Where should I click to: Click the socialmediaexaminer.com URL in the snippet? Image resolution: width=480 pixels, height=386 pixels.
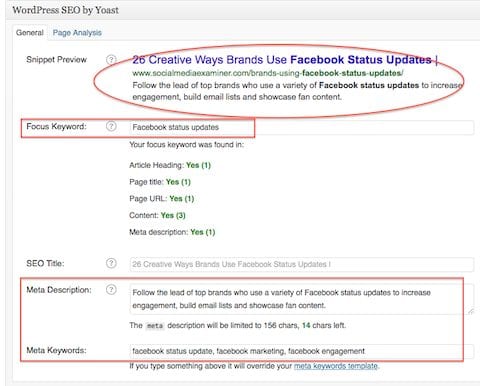[x=268, y=73]
